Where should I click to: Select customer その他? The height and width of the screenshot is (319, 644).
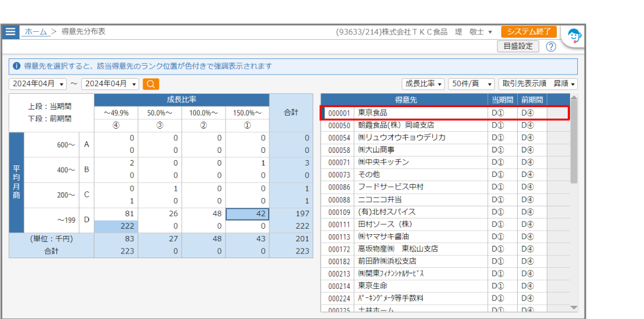tap(446, 175)
